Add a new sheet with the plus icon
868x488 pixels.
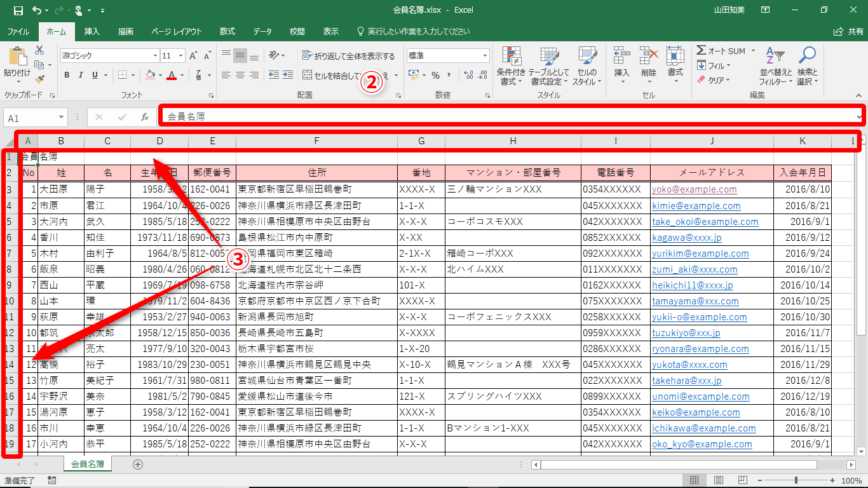point(137,464)
